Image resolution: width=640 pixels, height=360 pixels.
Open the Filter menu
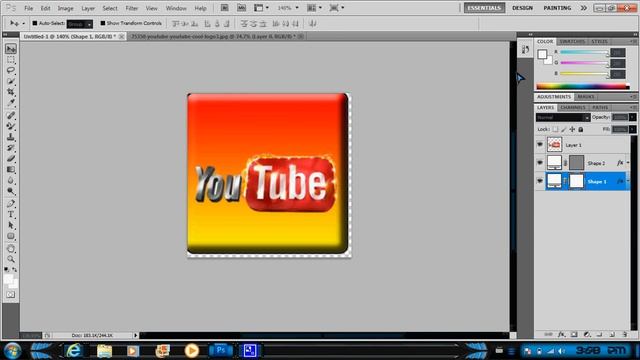click(x=131, y=8)
